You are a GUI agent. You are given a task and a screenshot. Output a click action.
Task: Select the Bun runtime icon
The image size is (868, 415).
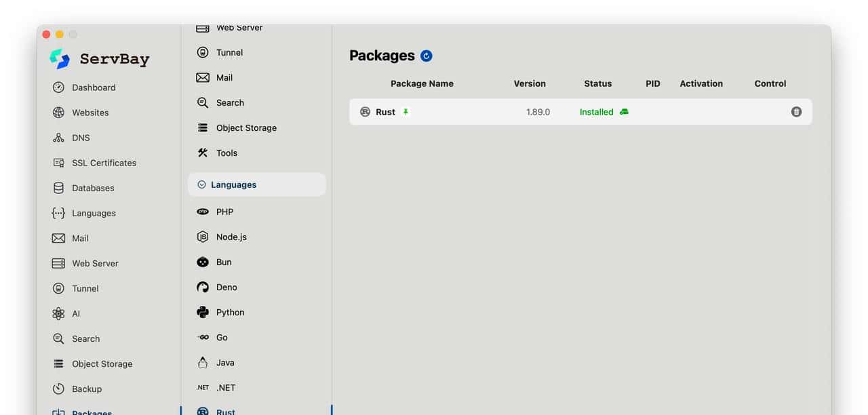click(202, 262)
